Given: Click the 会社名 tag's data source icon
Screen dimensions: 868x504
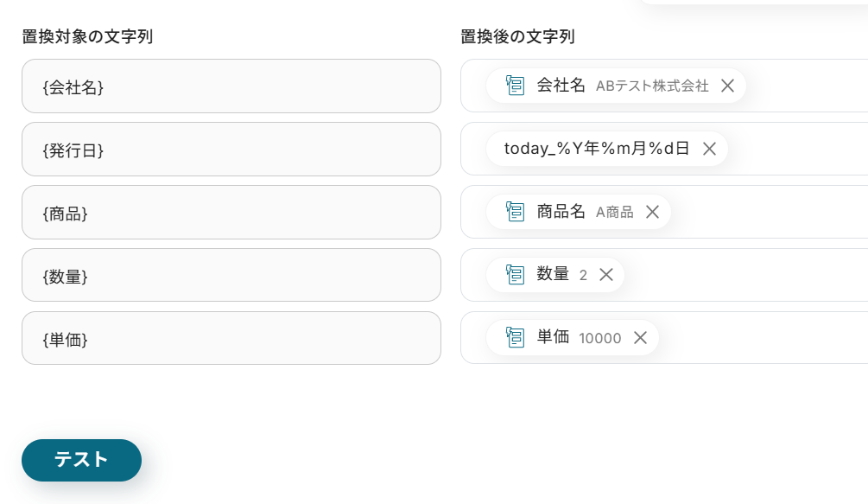Looking at the screenshot, I should [516, 86].
